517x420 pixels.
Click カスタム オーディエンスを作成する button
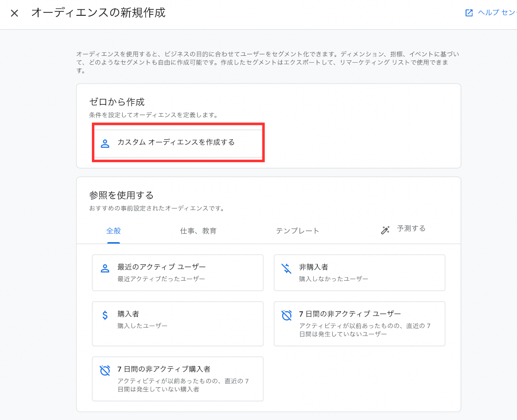[x=178, y=143]
